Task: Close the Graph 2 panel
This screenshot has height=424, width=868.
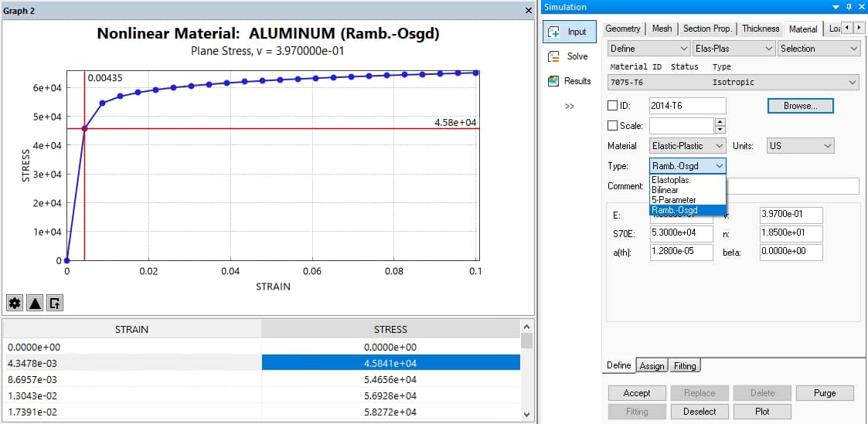Action: click(528, 12)
